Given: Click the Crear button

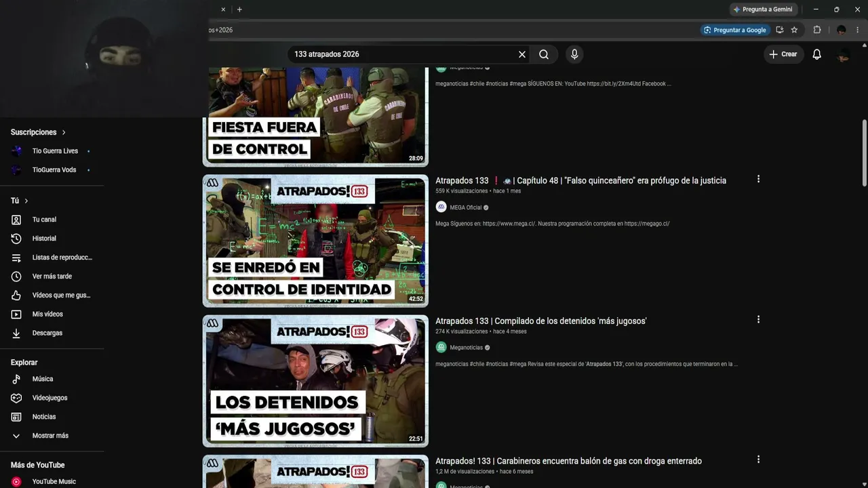Looking at the screenshot, I should pyautogui.click(x=783, y=54).
